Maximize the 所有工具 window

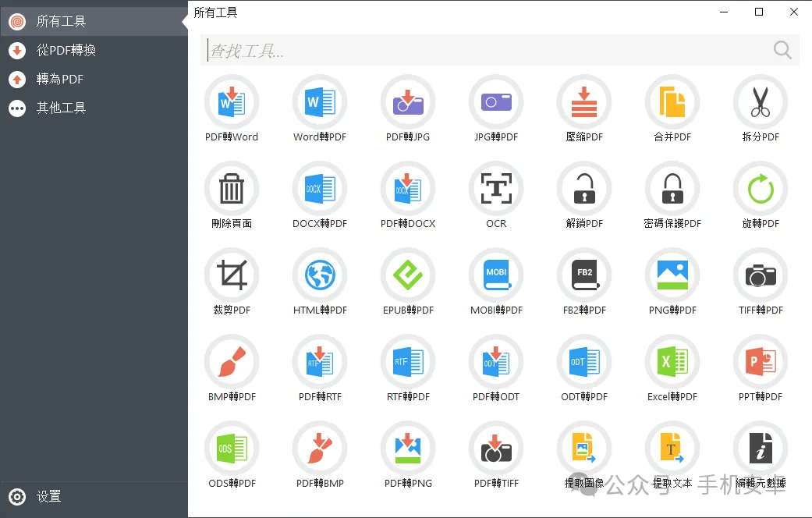pyautogui.click(x=759, y=12)
